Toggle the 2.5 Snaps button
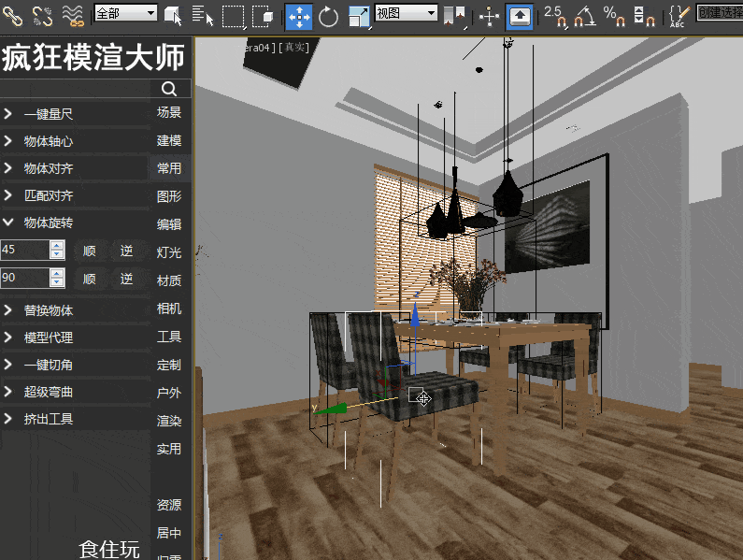This screenshot has height=560, width=743. click(x=555, y=16)
